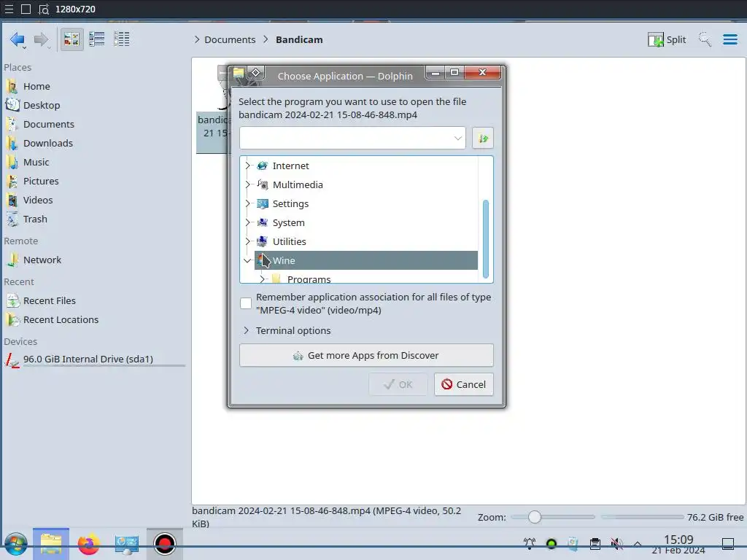
Task: Switch to Details view mode
Action: pos(122,39)
